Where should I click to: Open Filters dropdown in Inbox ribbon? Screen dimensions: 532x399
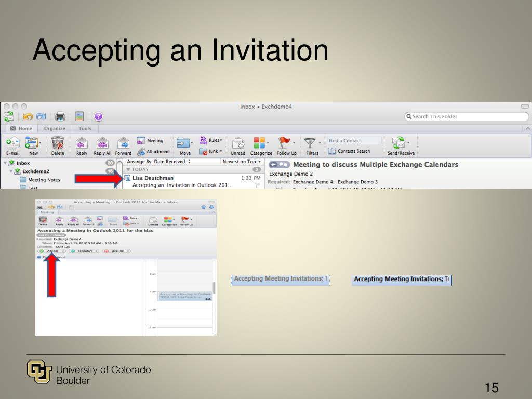point(320,143)
